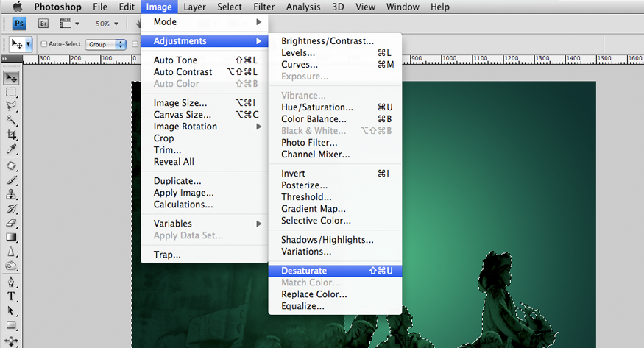644x348 pixels.
Task: Choose Canvas Size...
Action: (204, 115)
